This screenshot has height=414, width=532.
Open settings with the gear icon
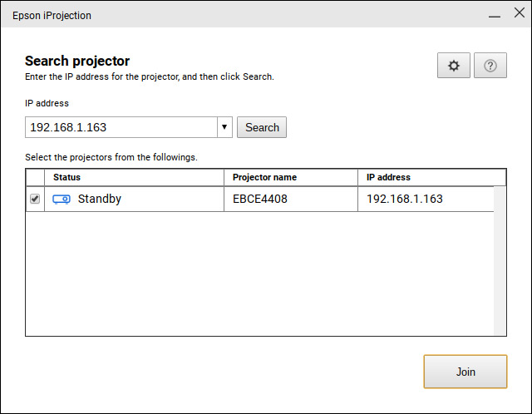click(x=453, y=66)
